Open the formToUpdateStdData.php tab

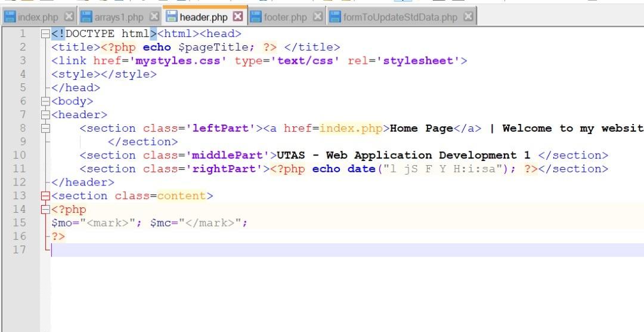(x=401, y=17)
